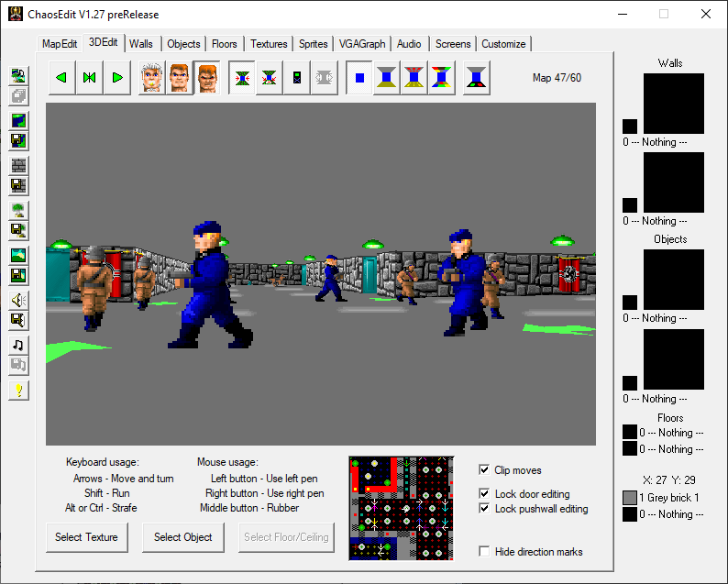Load sounds using the speaker icon
This screenshot has height=584, width=728.
(x=18, y=301)
